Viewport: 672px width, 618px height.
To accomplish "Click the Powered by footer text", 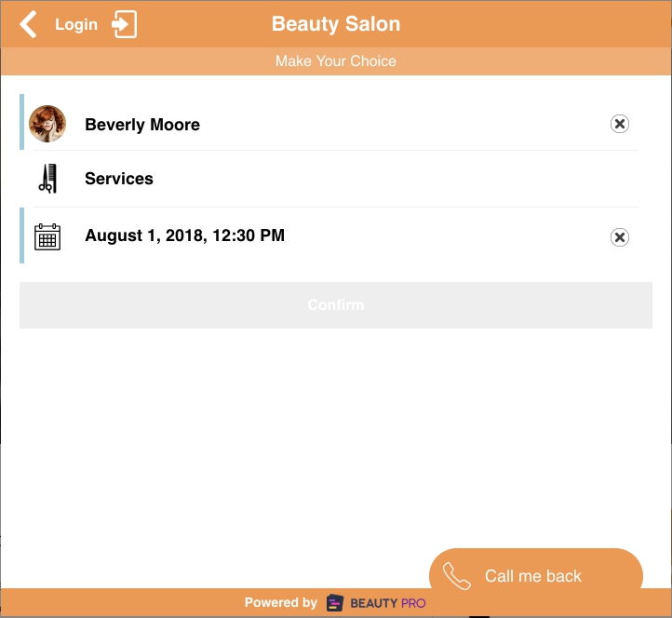I will pyautogui.click(x=281, y=602).
